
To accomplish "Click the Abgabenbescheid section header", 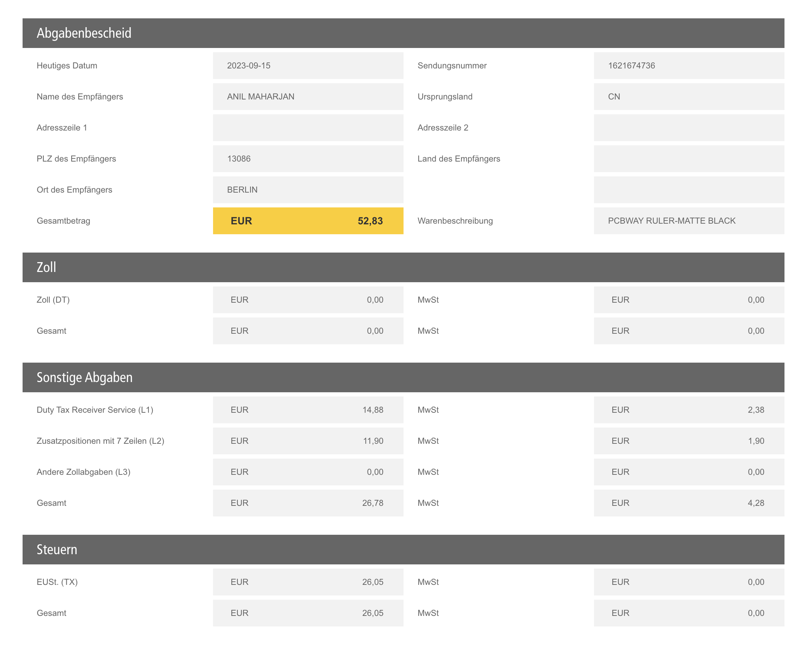I will click(x=403, y=33).
